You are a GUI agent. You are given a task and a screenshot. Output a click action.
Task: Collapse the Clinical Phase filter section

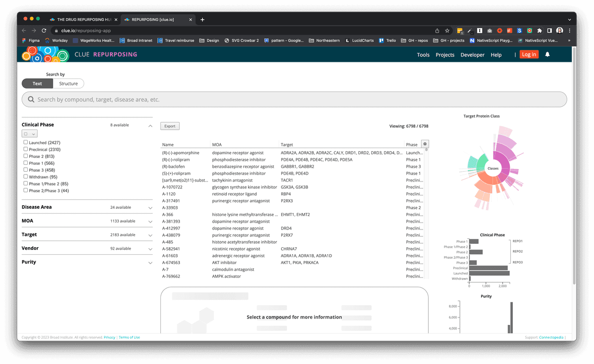[x=149, y=126]
